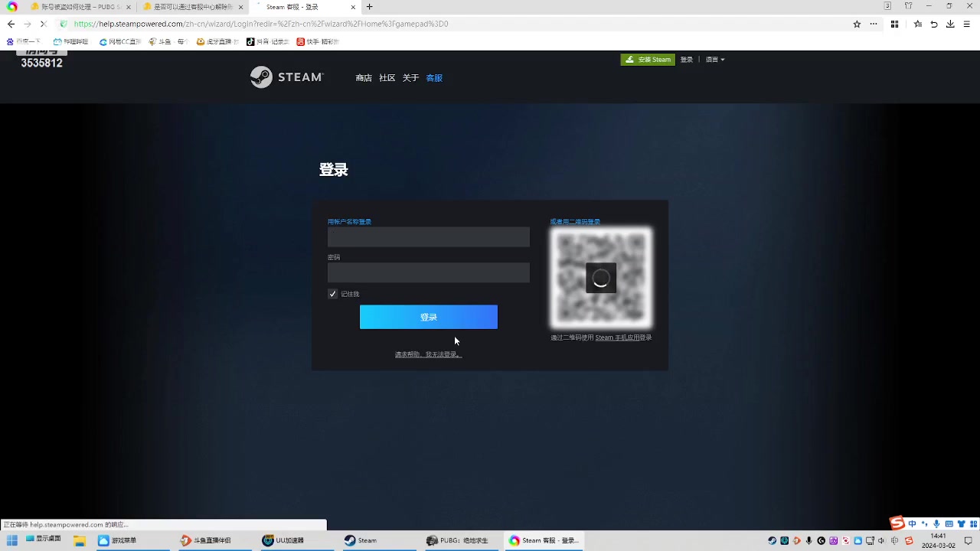Open a new browser tab
Image resolution: width=980 pixels, height=551 pixels.
pyautogui.click(x=369, y=7)
